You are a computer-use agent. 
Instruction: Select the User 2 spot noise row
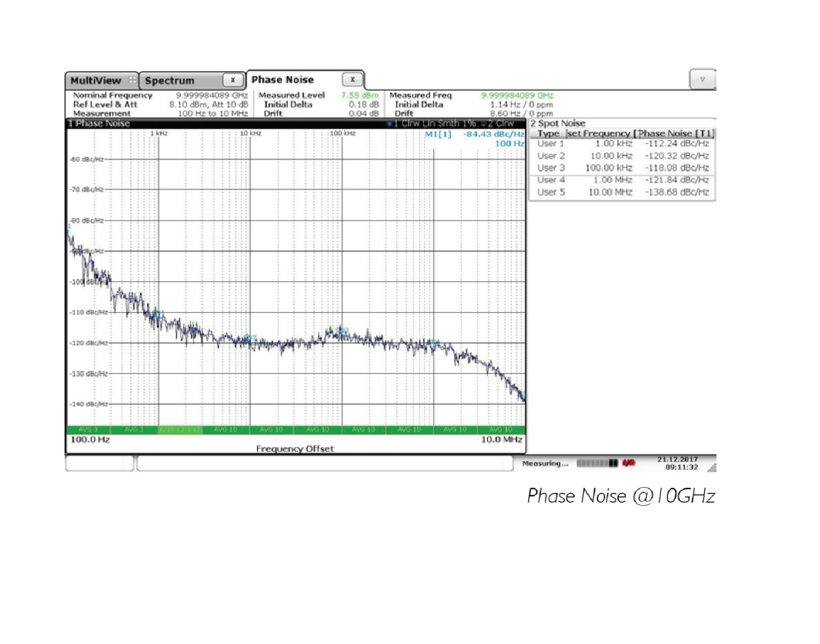(623, 156)
